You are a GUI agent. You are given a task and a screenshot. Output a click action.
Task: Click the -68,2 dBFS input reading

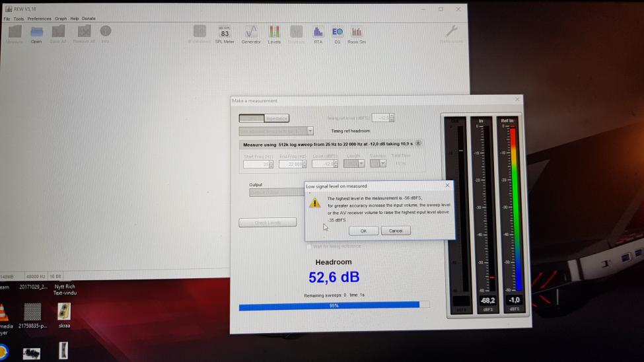pyautogui.click(x=488, y=301)
